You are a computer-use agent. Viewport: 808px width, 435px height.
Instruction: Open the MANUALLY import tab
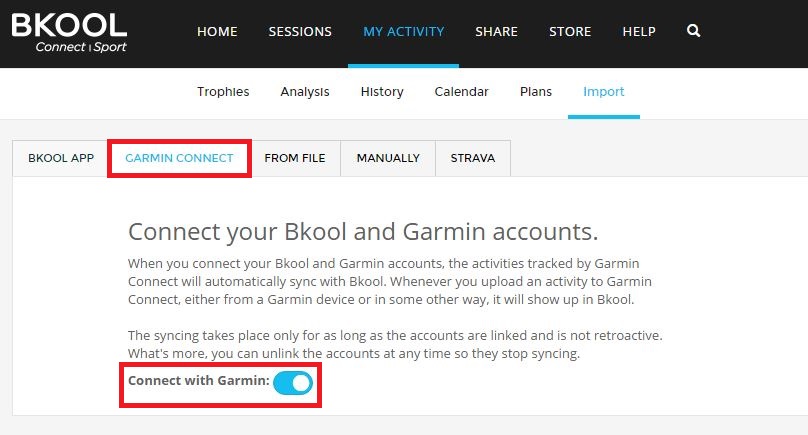click(x=388, y=158)
